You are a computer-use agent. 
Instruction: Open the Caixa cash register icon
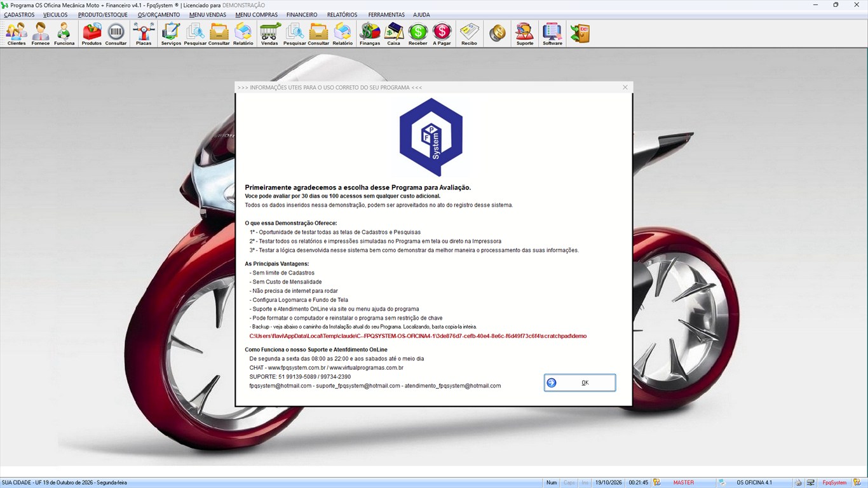394,34
